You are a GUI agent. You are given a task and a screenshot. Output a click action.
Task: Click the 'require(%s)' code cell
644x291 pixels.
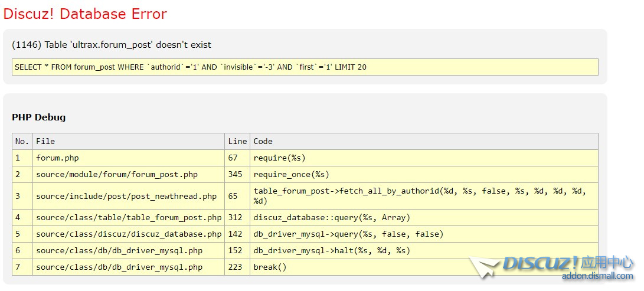(424, 158)
